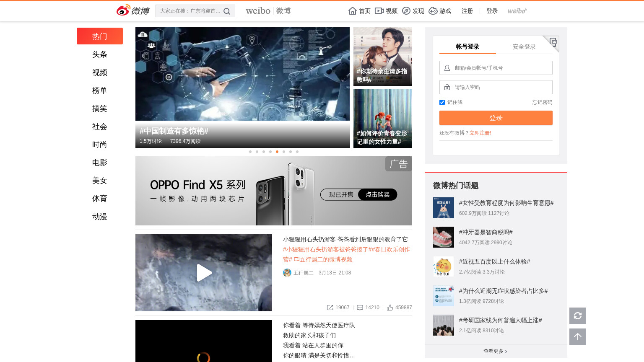Click the refresh floating button

[578, 316]
